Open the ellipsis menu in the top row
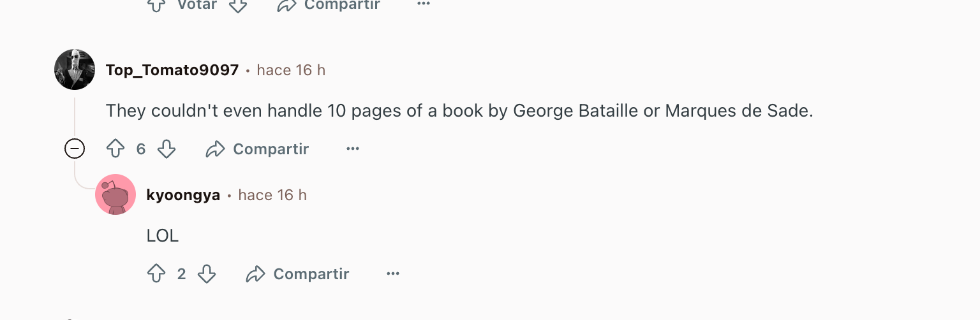 click(424, 4)
